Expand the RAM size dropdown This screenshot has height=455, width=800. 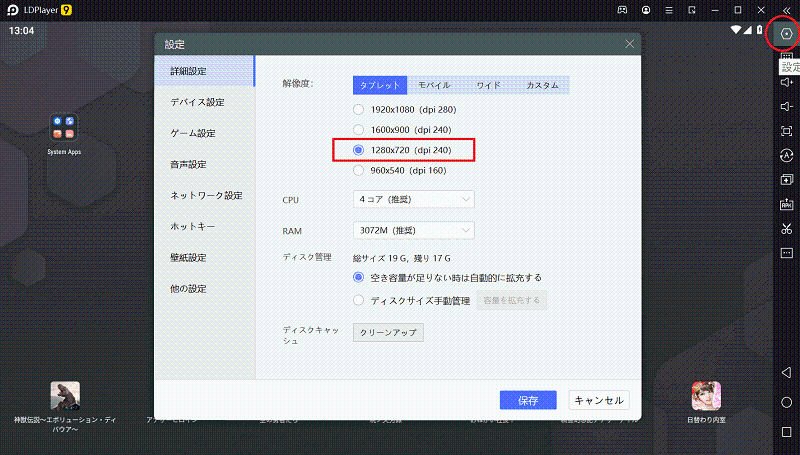coord(415,231)
